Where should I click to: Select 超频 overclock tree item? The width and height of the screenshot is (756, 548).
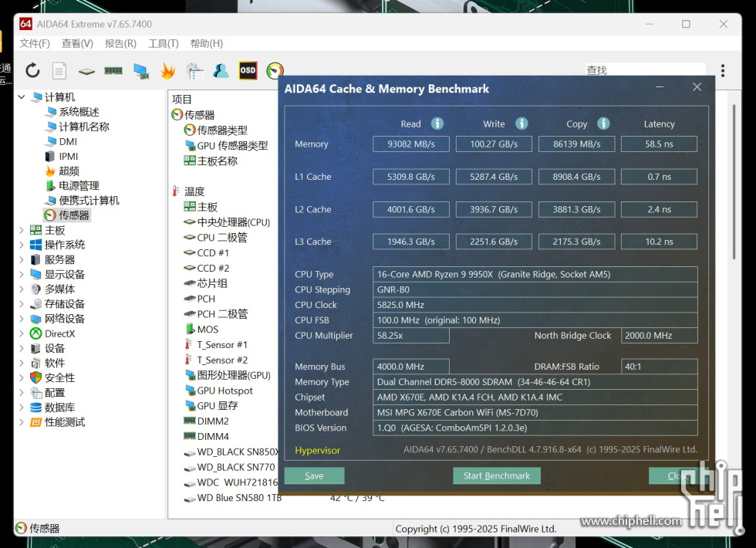pyautogui.click(x=69, y=171)
